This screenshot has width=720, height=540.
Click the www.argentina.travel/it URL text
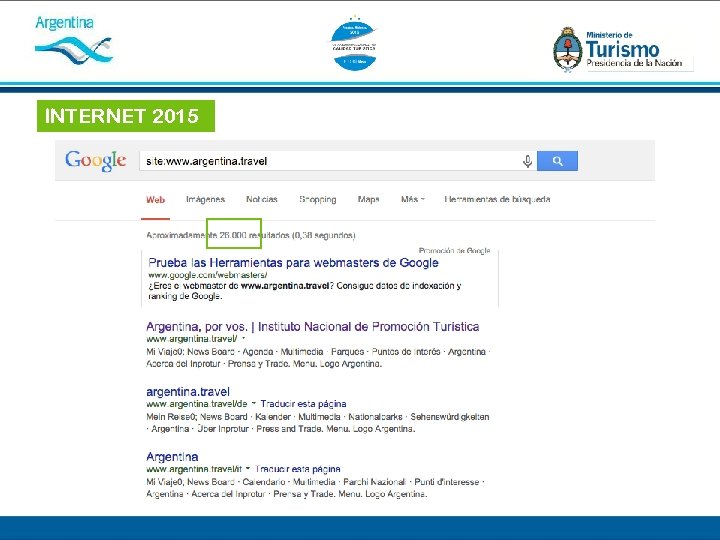[x=194, y=469]
